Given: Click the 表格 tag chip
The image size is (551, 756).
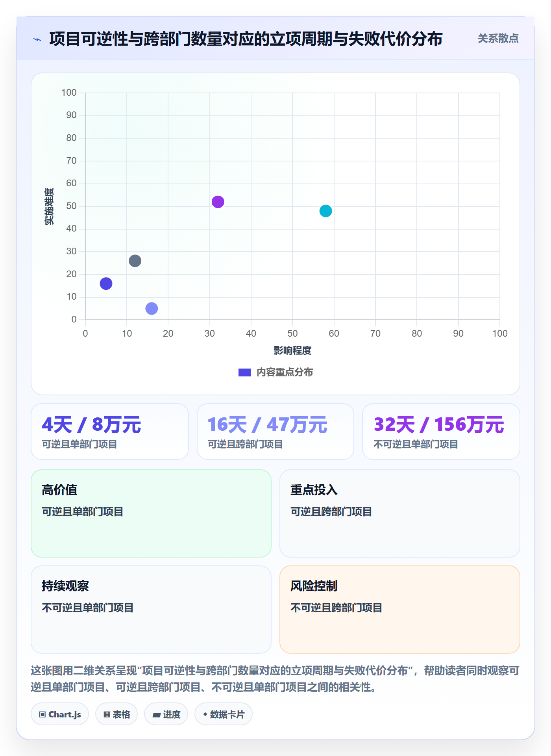Looking at the screenshot, I should pyautogui.click(x=116, y=714).
